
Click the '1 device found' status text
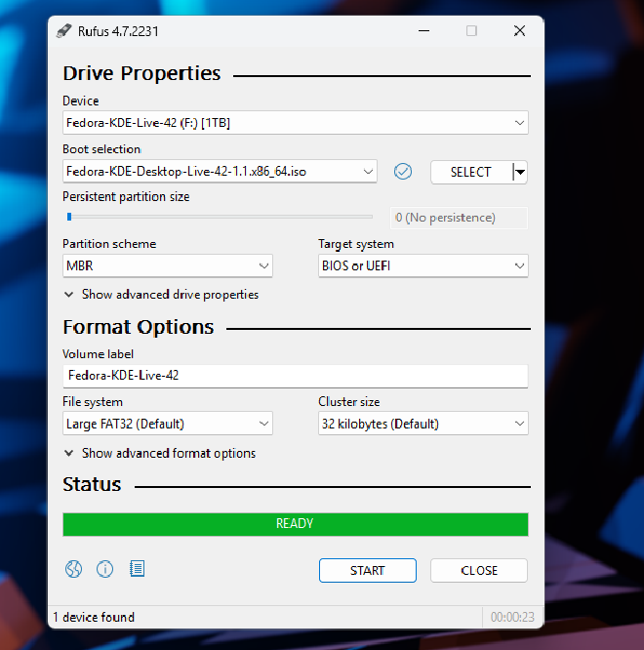tap(94, 617)
